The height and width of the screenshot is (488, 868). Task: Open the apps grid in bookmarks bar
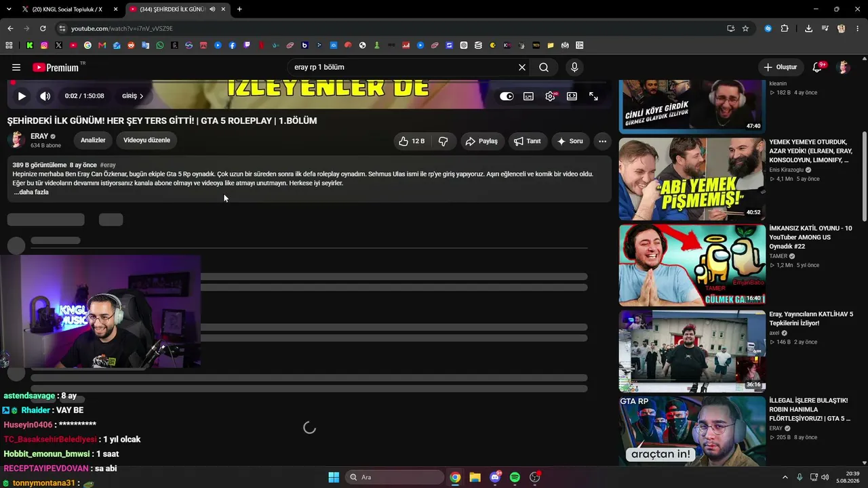pos(9,45)
